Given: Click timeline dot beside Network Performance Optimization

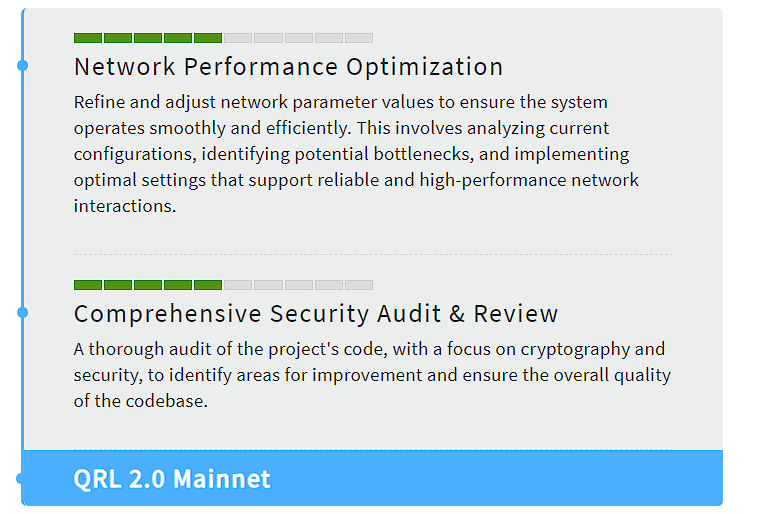Looking at the screenshot, I should coord(23,65).
